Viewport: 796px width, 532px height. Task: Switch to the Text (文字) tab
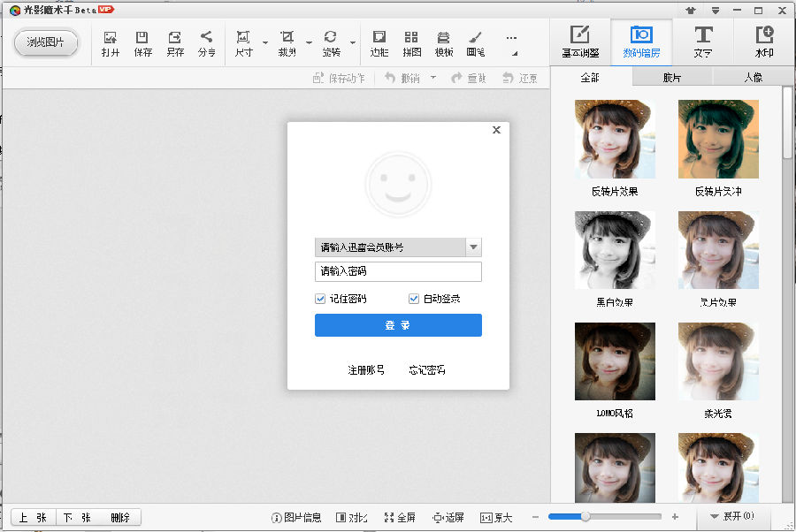pos(703,42)
